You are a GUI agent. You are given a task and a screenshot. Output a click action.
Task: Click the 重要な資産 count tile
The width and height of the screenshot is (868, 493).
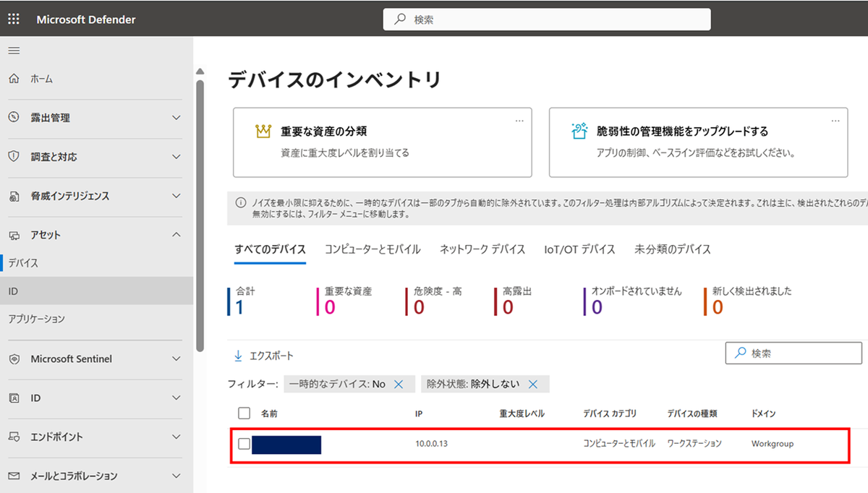(346, 301)
